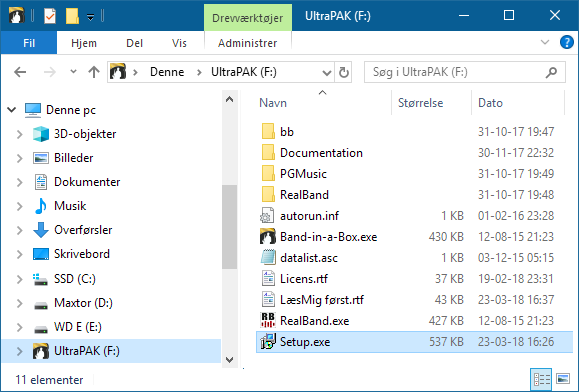Select the Dokumenter page icon

click(x=41, y=182)
